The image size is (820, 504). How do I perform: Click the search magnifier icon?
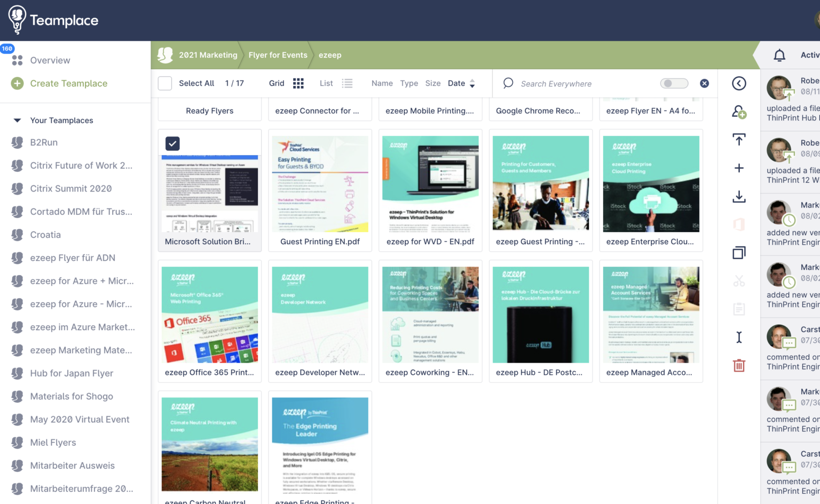coord(508,83)
